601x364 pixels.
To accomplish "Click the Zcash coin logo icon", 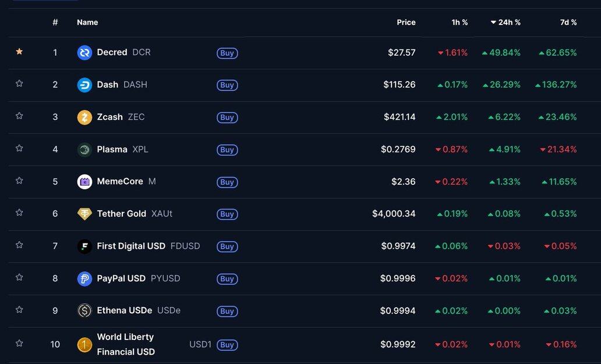I will 84,117.
